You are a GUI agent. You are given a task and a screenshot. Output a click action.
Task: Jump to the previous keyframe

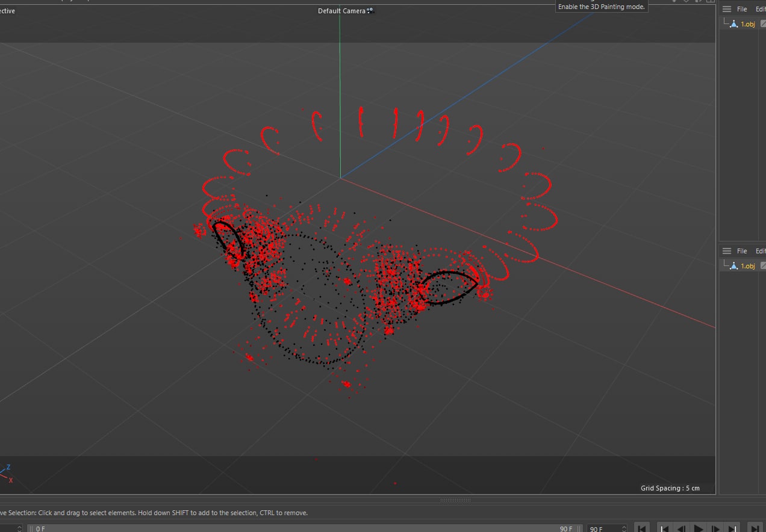pyautogui.click(x=665, y=528)
